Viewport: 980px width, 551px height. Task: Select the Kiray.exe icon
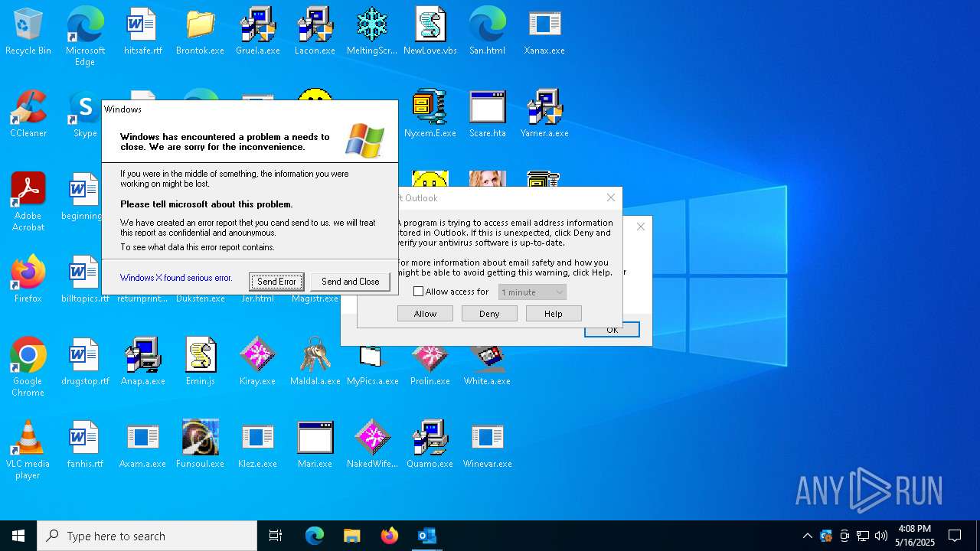pyautogui.click(x=257, y=362)
